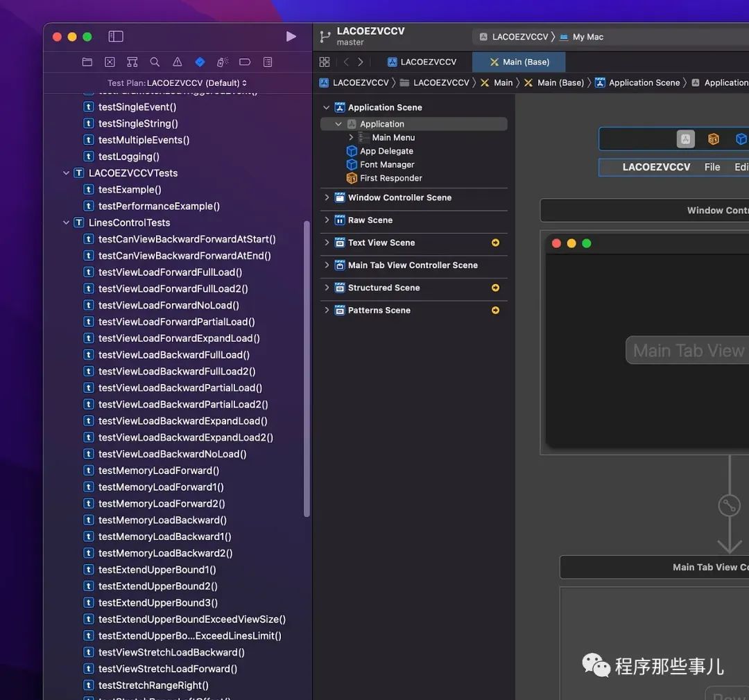The height and width of the screenshot is (700, 749).
Task: Click the First Responder cube in canvas dock
Action: pos(713,139)
